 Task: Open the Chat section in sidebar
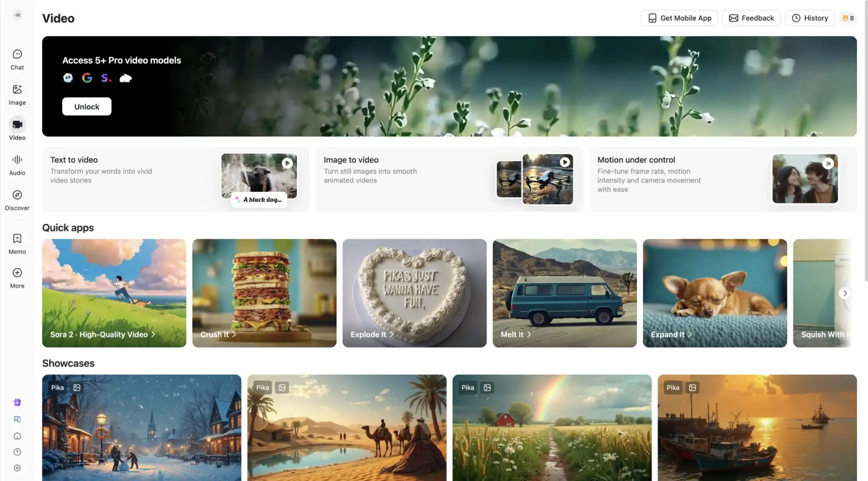17,60
